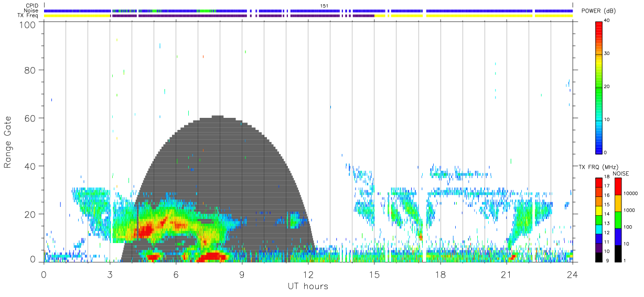Click the Range Gate tick label "40"
Image resolution: width=644 pixels, height=297 pixels.
pos(30,166)
